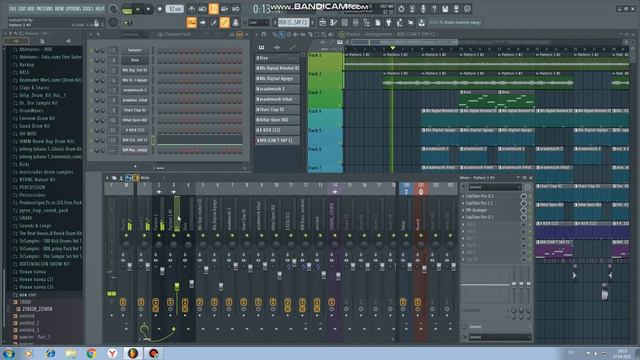The height and width of the screenshot is (360, 640).
Task: Click the piano keys icon above the picker list
Action: [261, 48]
